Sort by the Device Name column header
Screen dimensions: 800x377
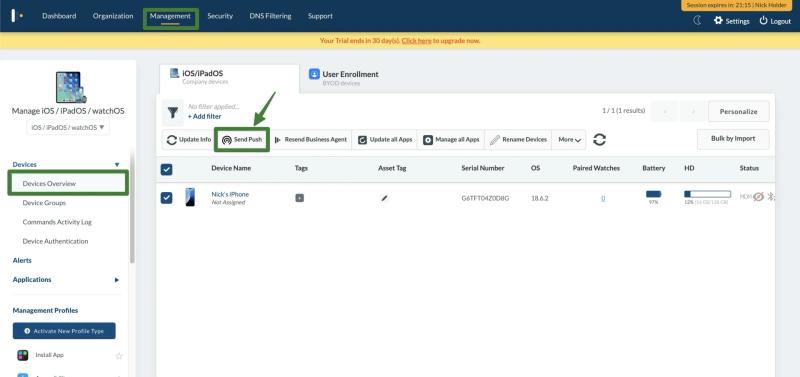pyautogui.click(x=231, y=168)
